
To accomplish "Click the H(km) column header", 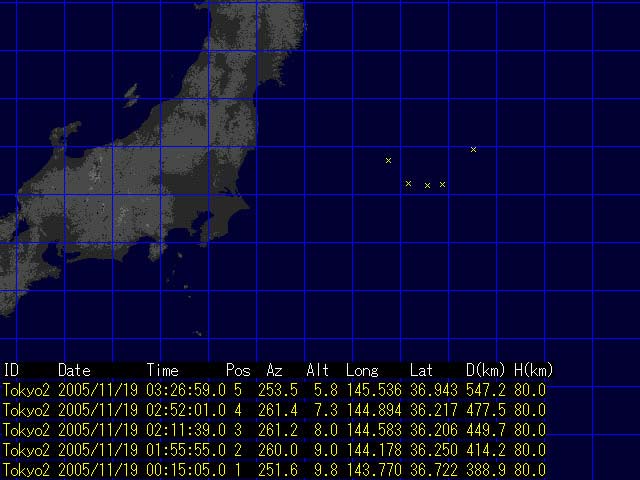I will [x=533, y=370].
